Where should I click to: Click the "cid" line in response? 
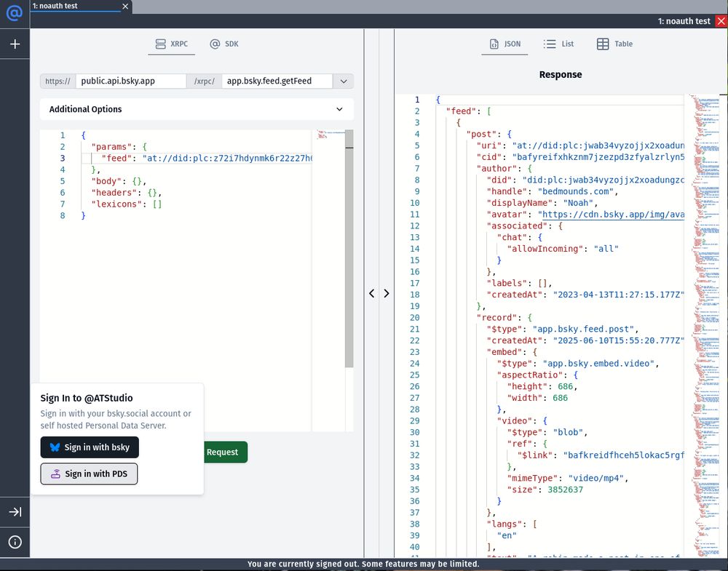click(x=580, y=157)
